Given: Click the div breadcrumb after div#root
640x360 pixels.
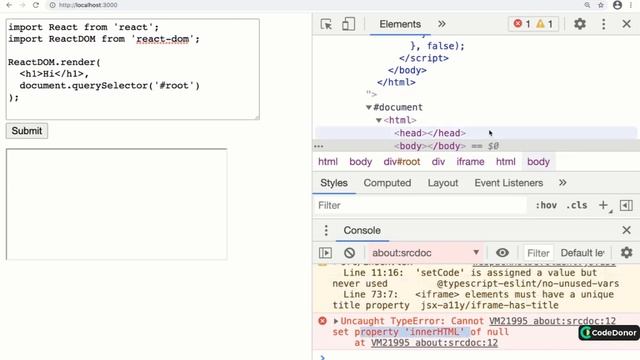Looking at the screenshot, I should (x=438, y=162).
